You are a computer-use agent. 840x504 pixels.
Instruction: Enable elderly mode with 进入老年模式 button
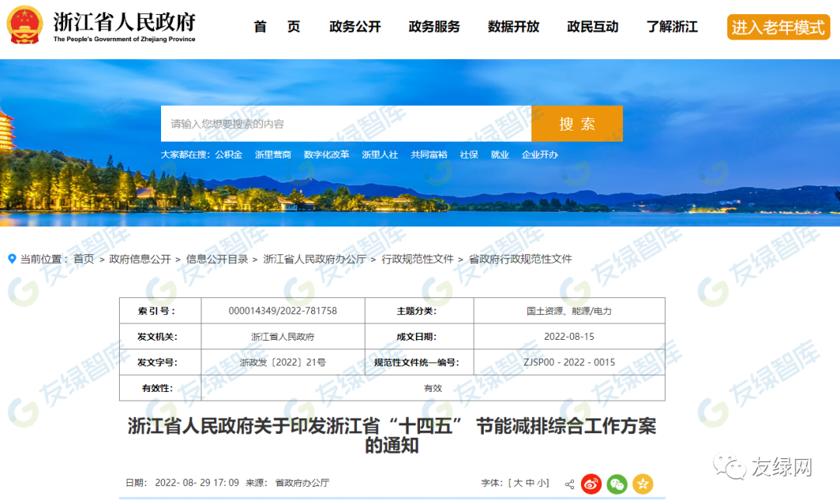pyautogui.click(x=778, y=27)
